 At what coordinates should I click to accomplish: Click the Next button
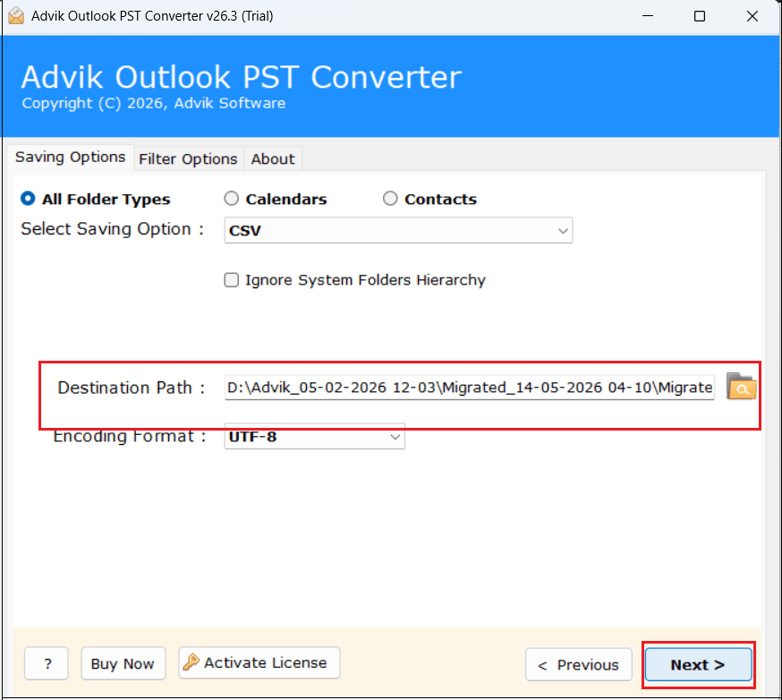pyautogui.click(x=698, y=664)
